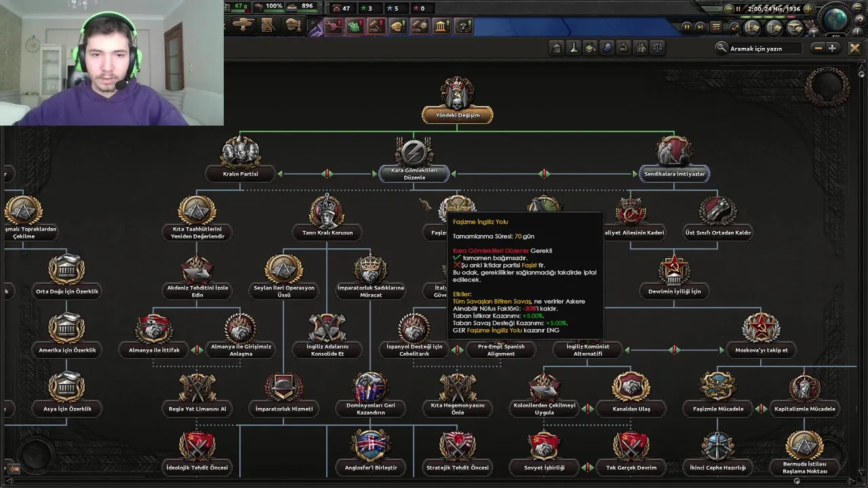Viewport: 868px width, 488px height.
Task: Select the Seylan İleri Operasyon Üssü focus
Action: [283, 278]
